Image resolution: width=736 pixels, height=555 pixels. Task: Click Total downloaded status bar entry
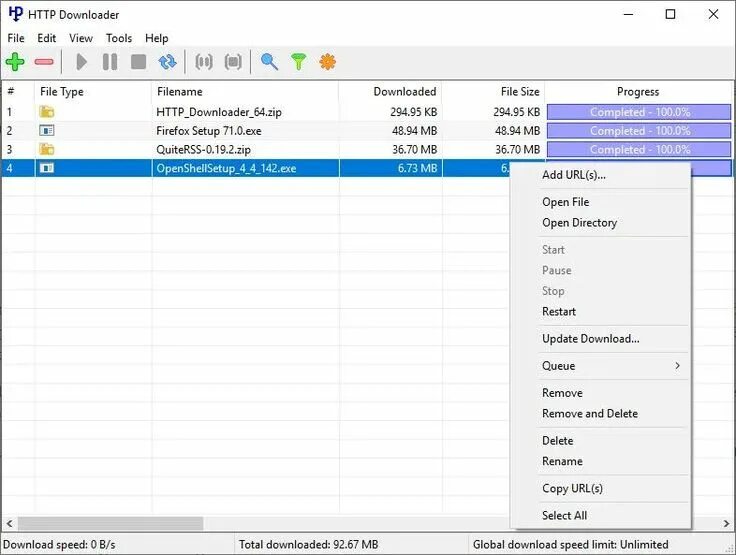[x=308, y=545]
